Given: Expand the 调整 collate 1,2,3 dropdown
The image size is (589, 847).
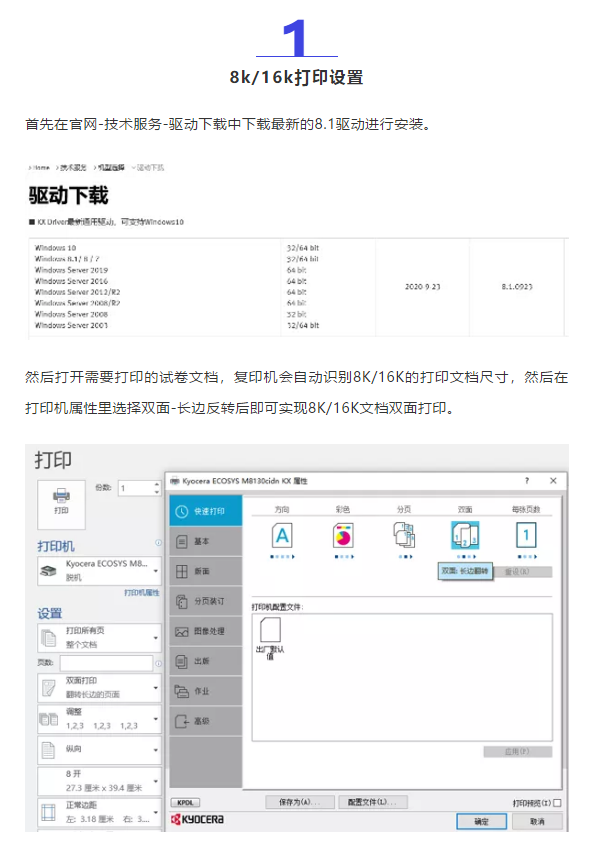Looking at the screenshot, I should coord(99,719).
